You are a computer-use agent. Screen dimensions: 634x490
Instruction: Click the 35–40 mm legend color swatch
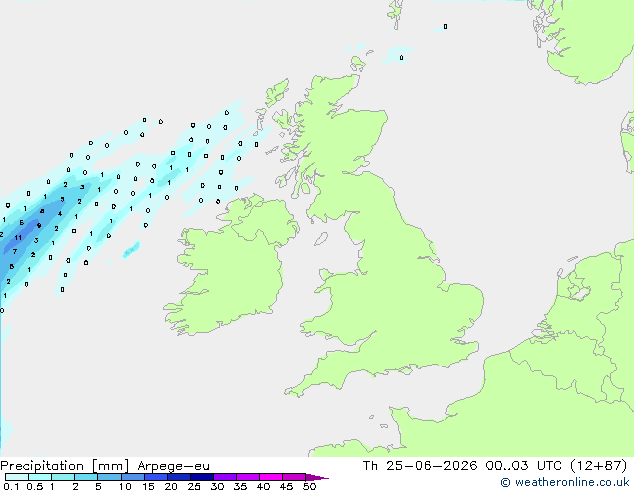coord(248,477)
